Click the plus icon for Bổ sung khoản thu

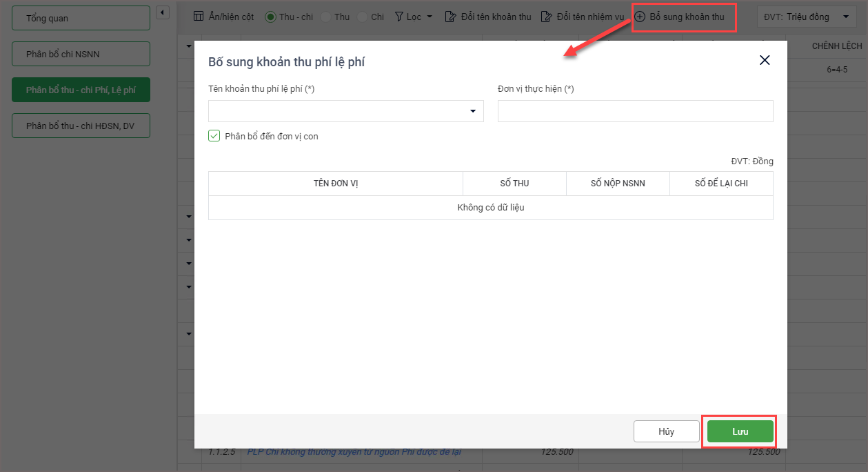640,17
